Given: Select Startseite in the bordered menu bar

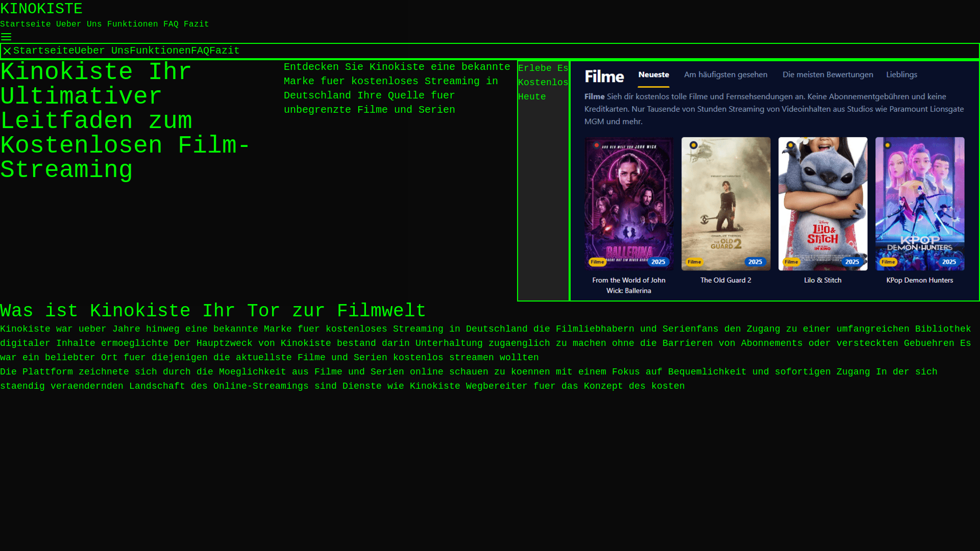Looking at the screenshot, I should 44,51.
